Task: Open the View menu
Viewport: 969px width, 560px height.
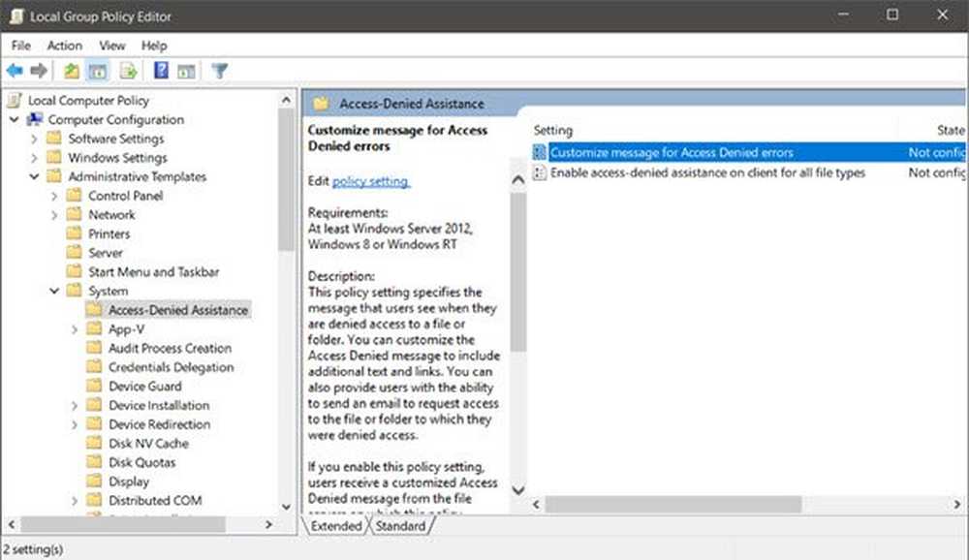Action: point(111,46)
